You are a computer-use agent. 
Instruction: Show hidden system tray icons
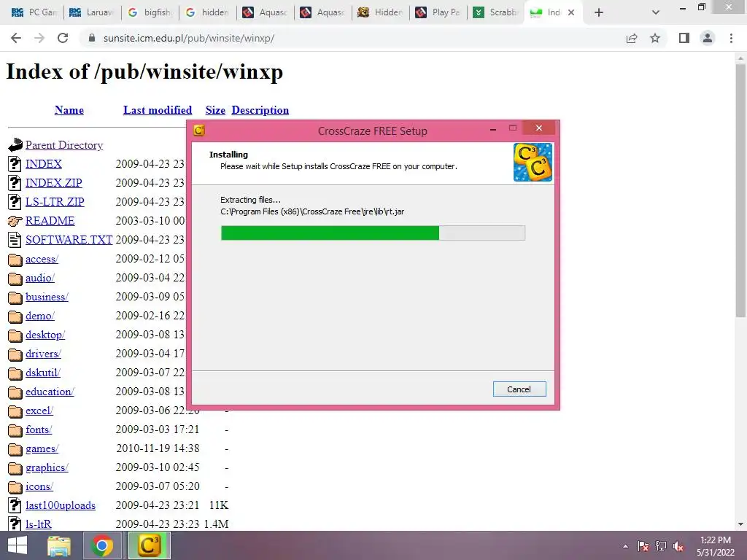pyautogui.click(x=625, y=546)
